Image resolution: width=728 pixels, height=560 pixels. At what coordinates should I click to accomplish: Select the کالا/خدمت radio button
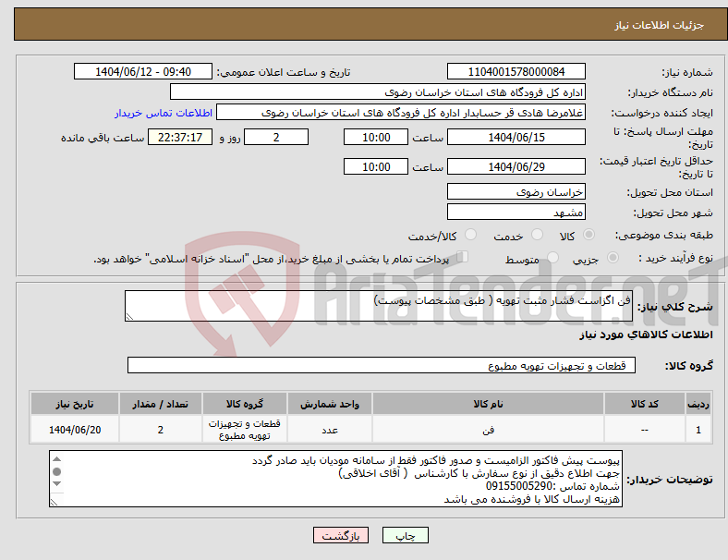click(471, 235)
